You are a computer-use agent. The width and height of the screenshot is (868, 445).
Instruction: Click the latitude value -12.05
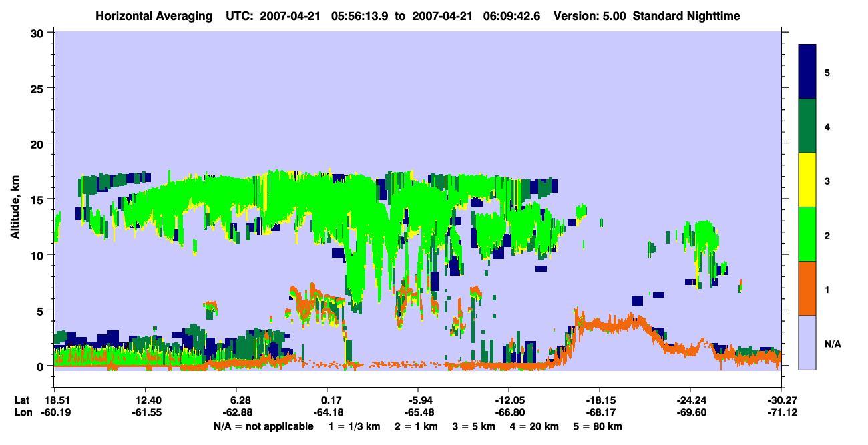[x=509, y=400]
